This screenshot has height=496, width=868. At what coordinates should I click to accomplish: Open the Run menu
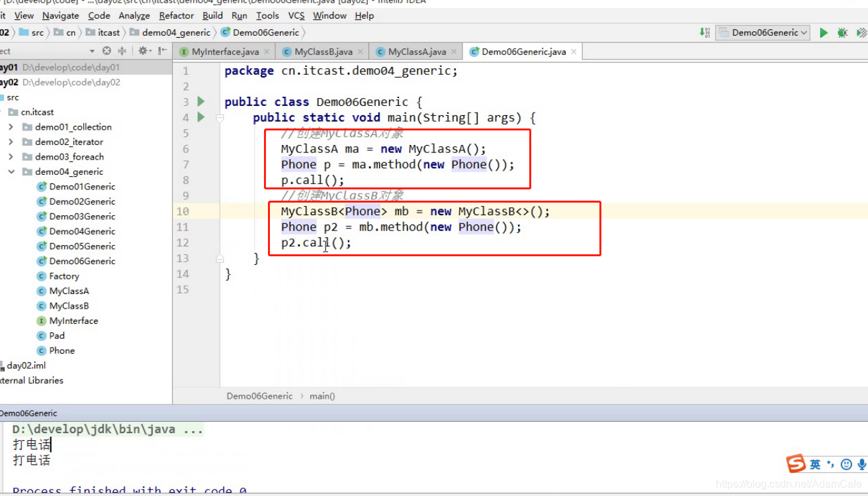pyautogui.click(x=239, y=15)
